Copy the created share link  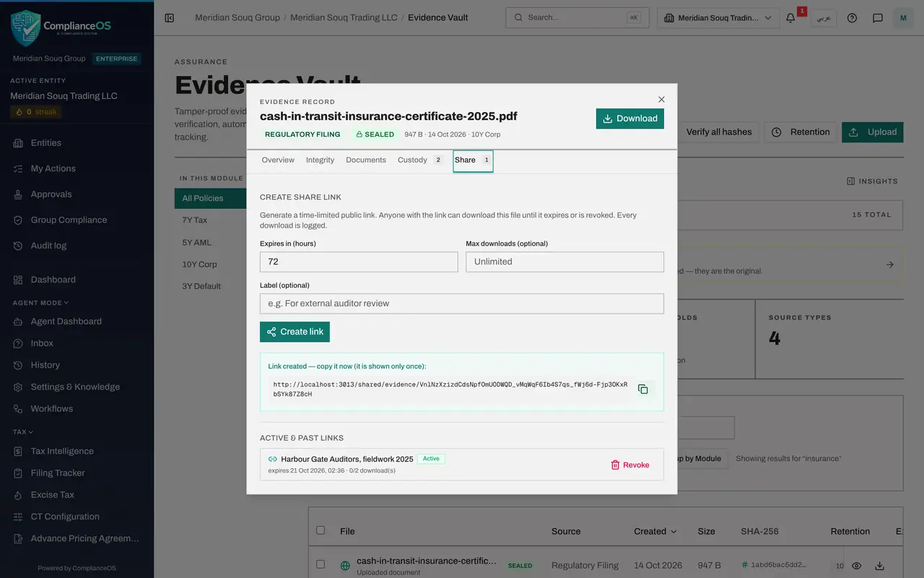642,389
